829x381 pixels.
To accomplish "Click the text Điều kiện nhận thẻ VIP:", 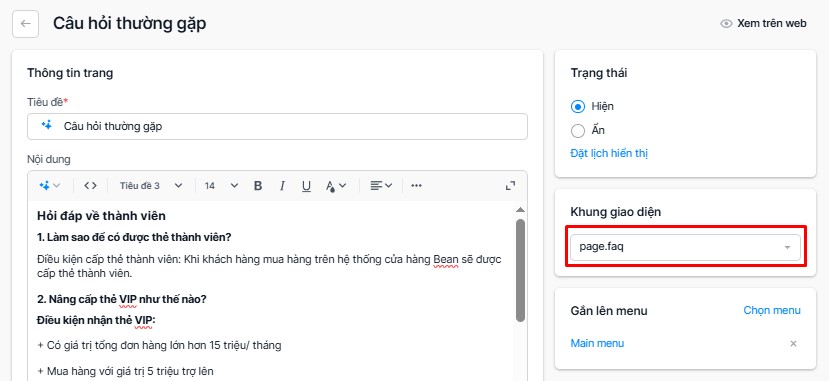I will (96, 320).
